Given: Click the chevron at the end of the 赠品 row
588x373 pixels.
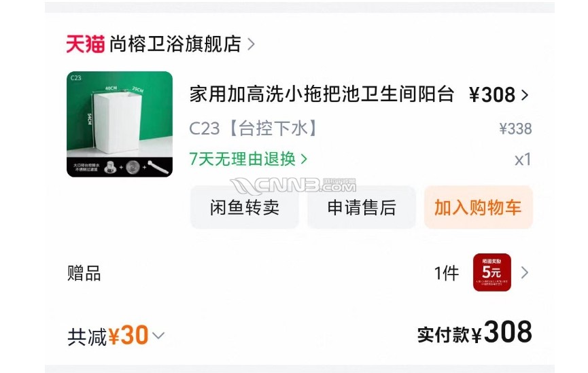Looking at the screenshot, I should tap(525, 272).
